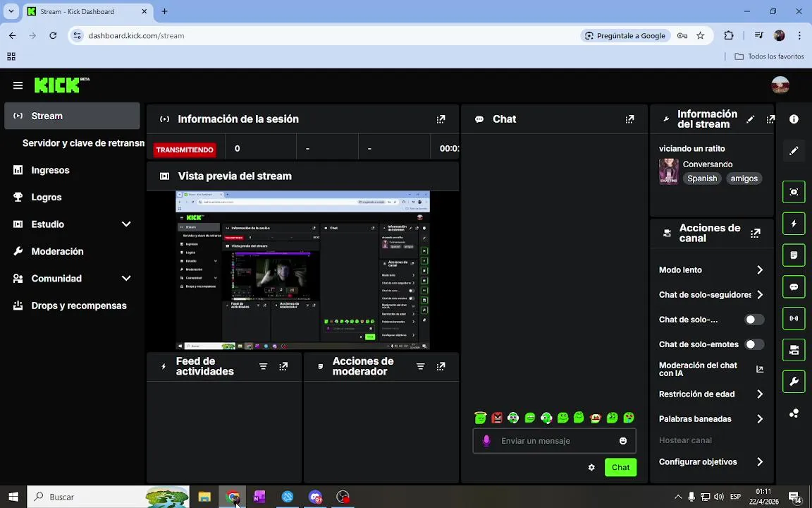Click the Conversando category thumbnail

click(x=668, y=171)
